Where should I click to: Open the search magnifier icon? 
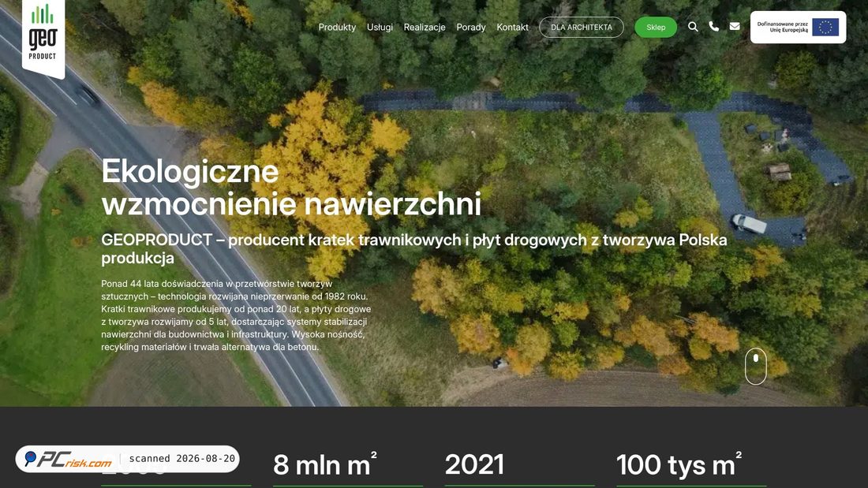[x=693, y=27]
